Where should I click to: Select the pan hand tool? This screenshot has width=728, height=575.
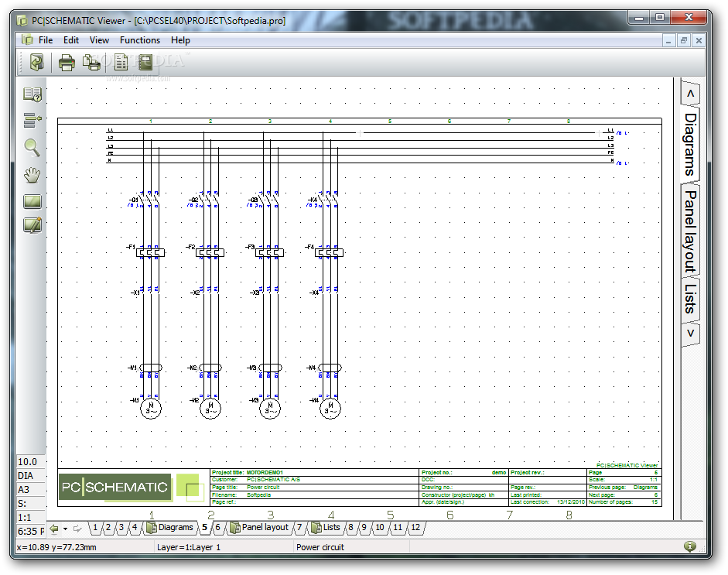[32, 175]
